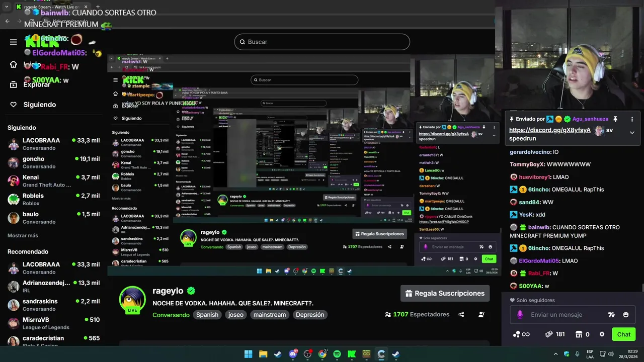644x362 pixels.
Task: Click the Siguiendo heart icon
Action: [14, 105]
